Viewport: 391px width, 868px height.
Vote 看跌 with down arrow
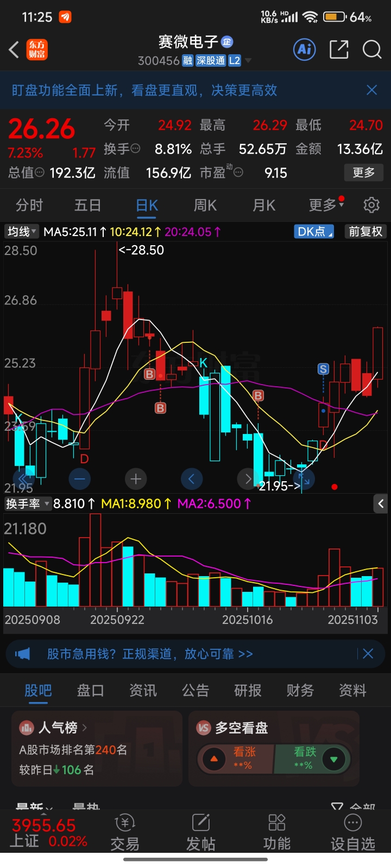click(x=333, y=759)
